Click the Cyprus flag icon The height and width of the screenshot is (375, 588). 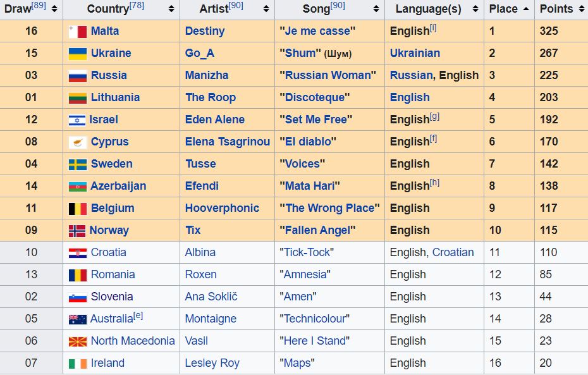coord(78,142)
